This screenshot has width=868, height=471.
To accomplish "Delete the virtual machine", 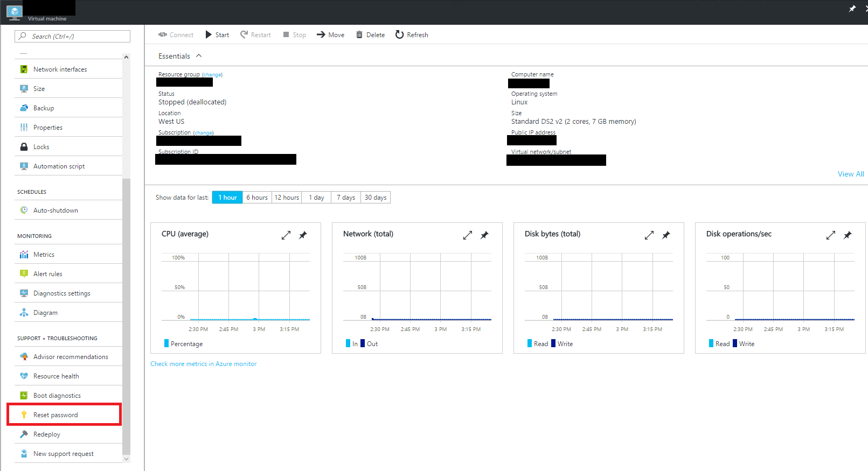I will tap(370, 35).
